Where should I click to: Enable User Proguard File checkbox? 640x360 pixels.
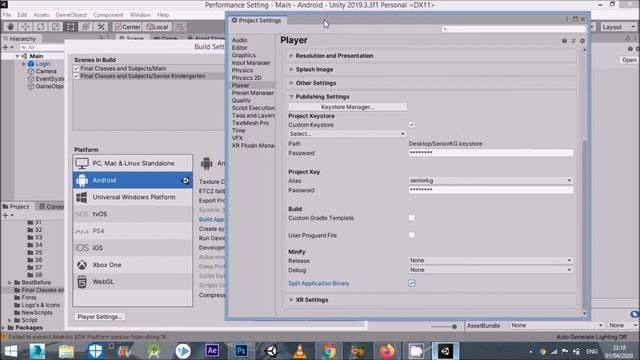point(411,236)
